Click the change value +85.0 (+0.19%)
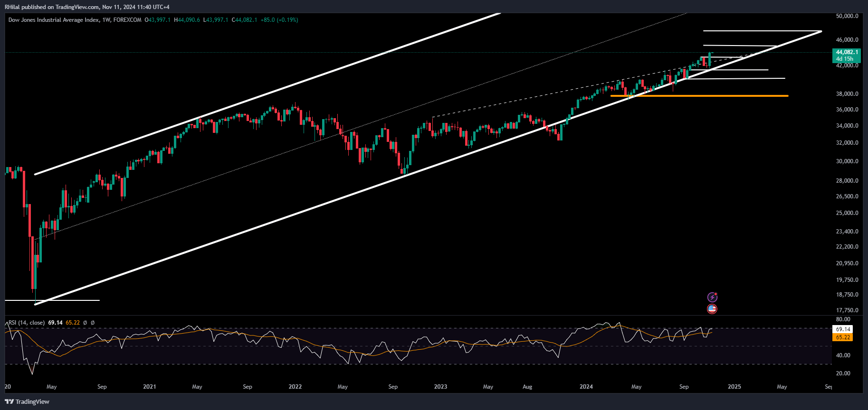Image resolution: width=868 pixels, height=410 pixels. pyautogui.click(x=279, y=20)
